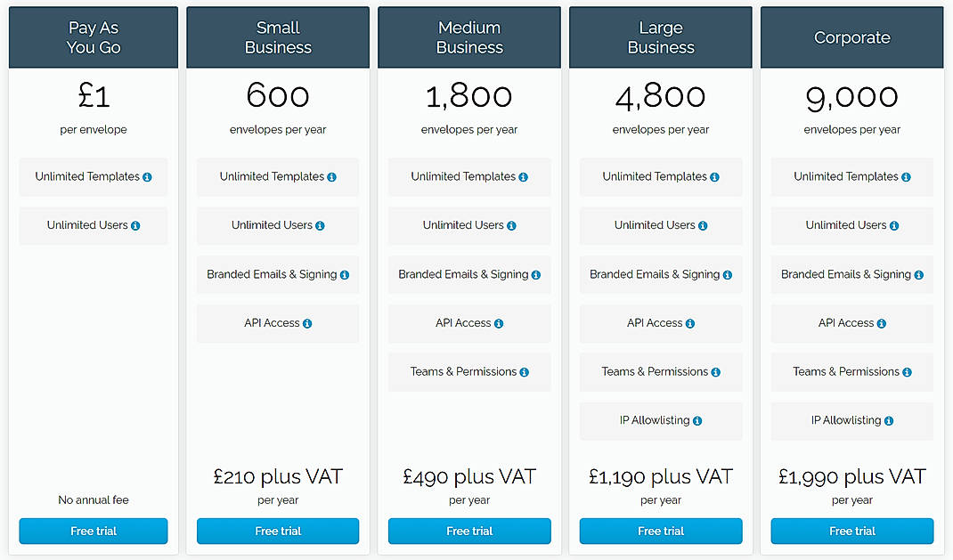Click the Teams & Permissions info icon in Medium Business
This screenshot has width=953, height=560.
click(x=525, y=372)
